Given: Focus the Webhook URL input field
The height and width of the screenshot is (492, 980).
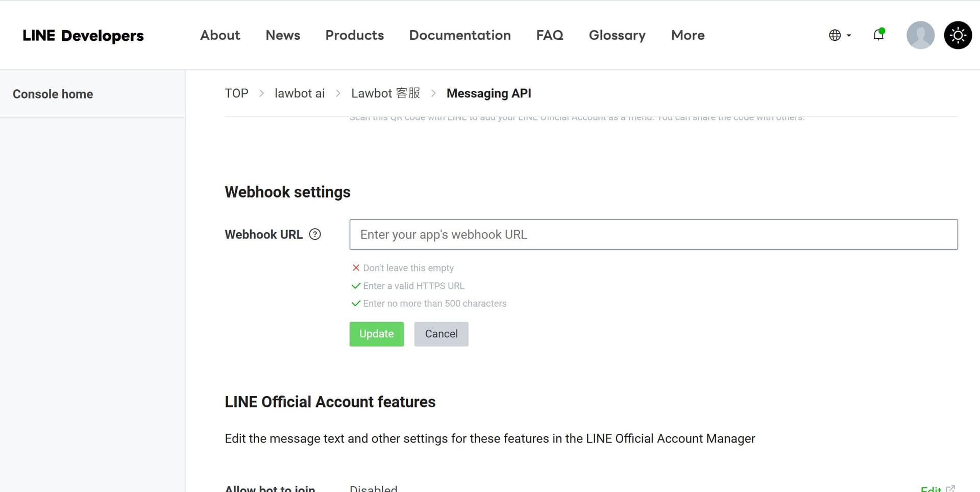Looking at the screenshot, I should click(x=653, y=234).
